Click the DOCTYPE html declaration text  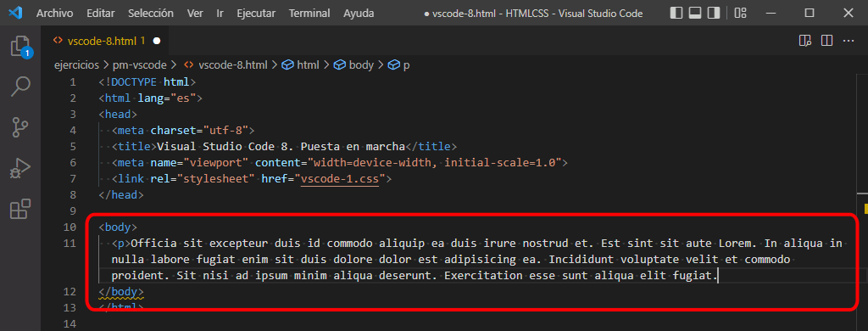147,82
